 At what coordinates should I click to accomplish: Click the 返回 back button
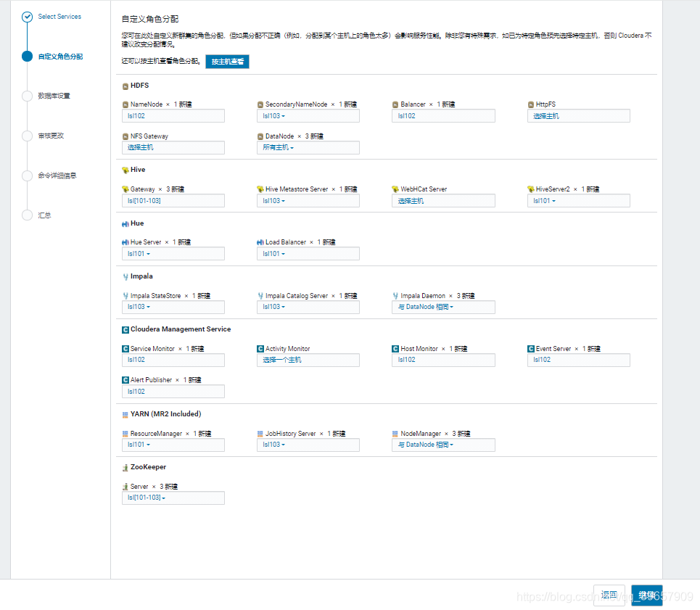[x=609, y=595]
